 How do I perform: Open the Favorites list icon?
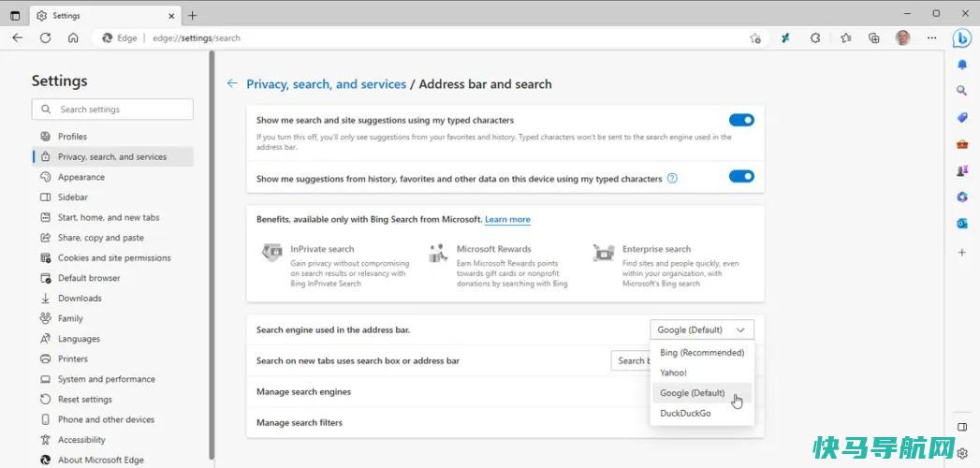click(x=845, y=38)
